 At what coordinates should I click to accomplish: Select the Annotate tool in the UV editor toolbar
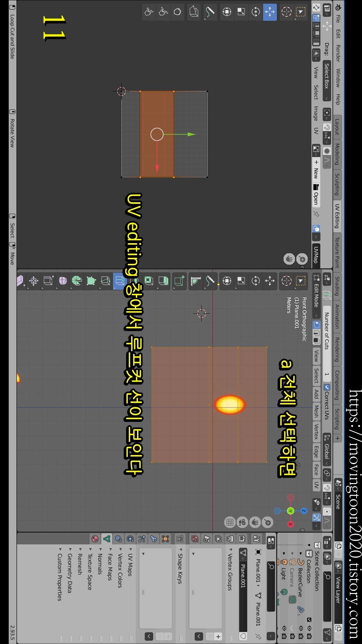pos(210,12)
